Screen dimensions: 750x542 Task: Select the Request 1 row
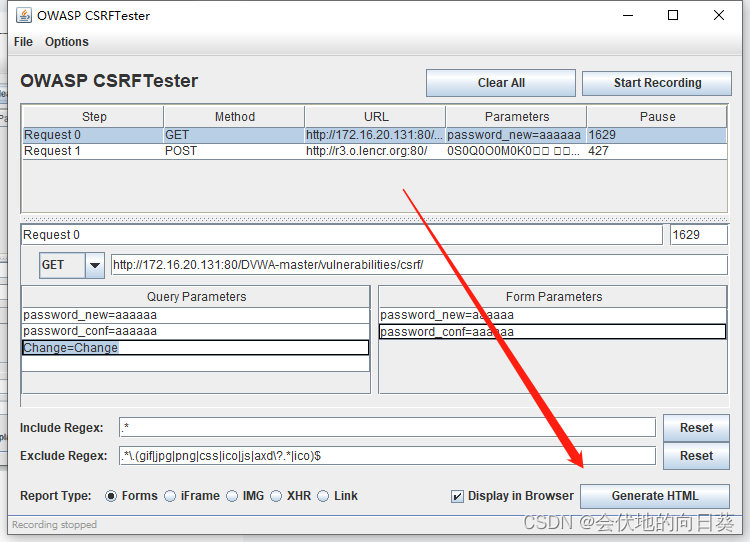(375, 151)
